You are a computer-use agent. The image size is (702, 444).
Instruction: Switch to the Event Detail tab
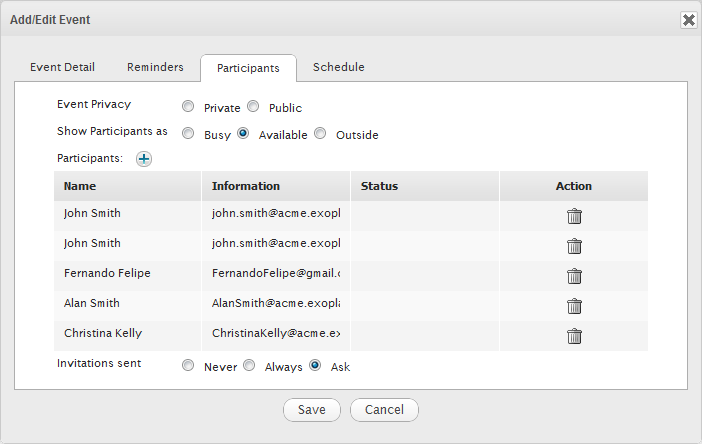pos(62,68)
